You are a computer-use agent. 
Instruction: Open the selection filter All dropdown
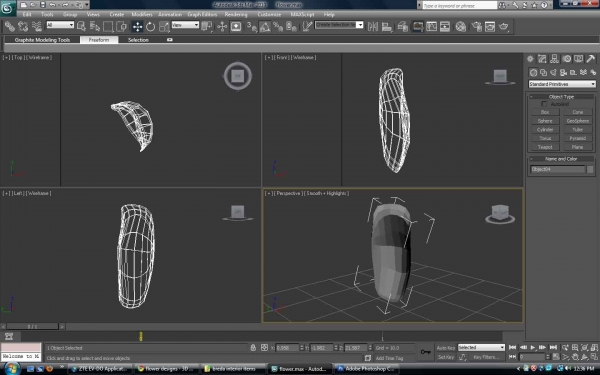pyautogui.click(x=60, y=25)
